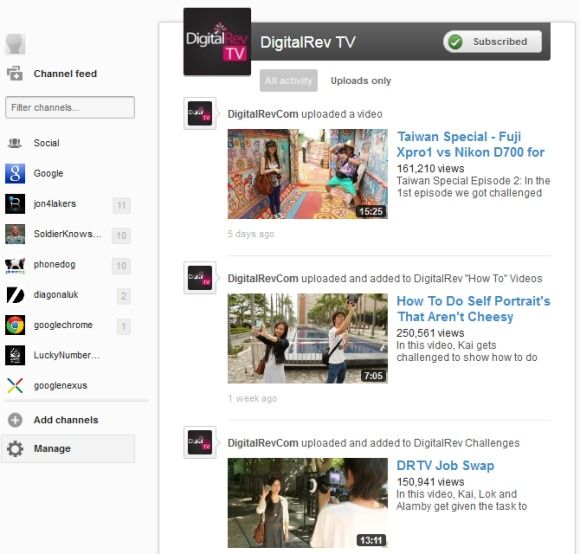Select the SoldierKnows channel name
This screenshot has width=580, height=554.
67,234
